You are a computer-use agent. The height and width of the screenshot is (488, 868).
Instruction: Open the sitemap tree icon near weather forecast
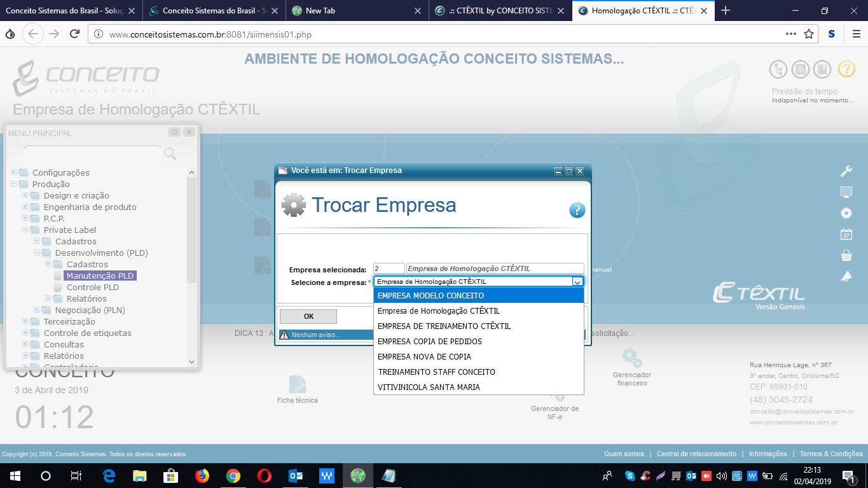[x=778, y=69]
